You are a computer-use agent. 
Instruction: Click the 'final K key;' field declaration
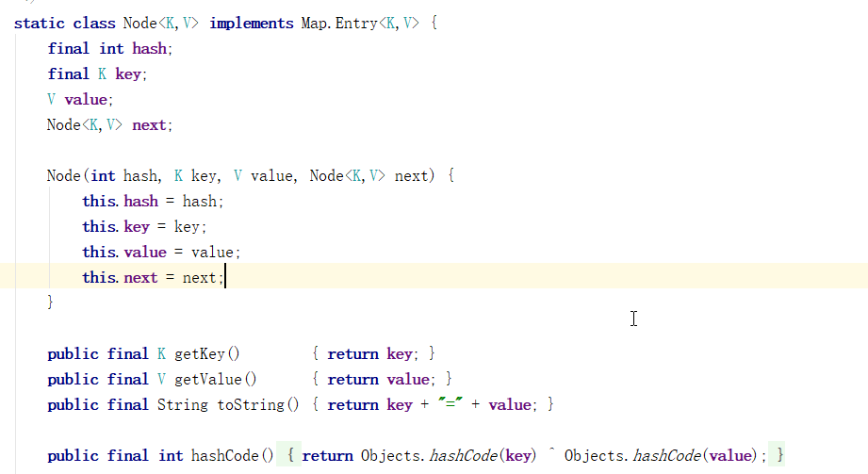tap(97, 74)
